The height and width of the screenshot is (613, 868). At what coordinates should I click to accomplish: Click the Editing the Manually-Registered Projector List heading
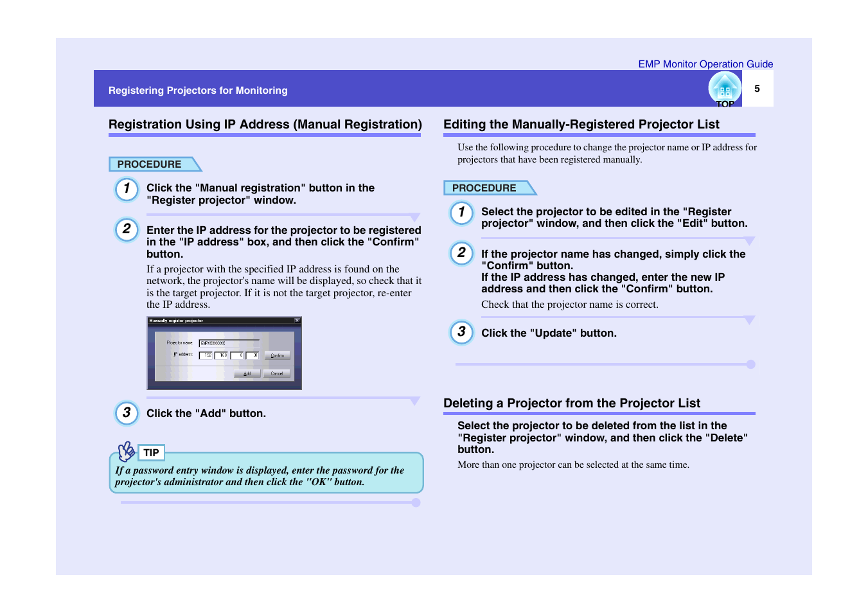[x=581, y=125]
